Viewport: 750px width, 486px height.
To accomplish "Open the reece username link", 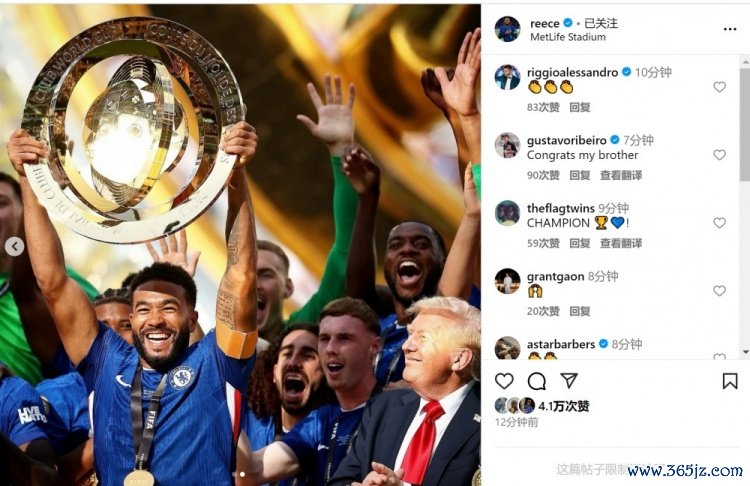I will click(x=545, y=23).
